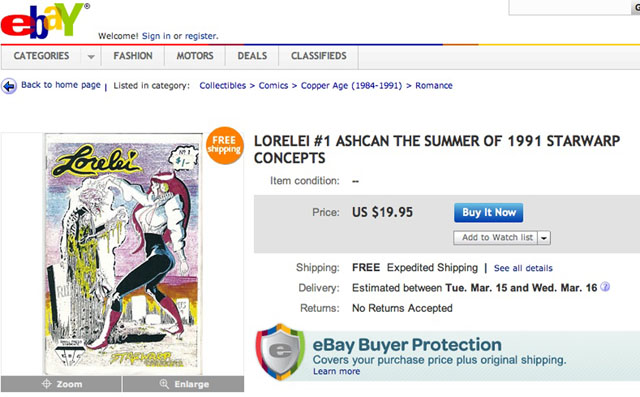Expand the Categories dropdown arrow
The height and width of the screenshot is (397, 640).
point(91,56)
